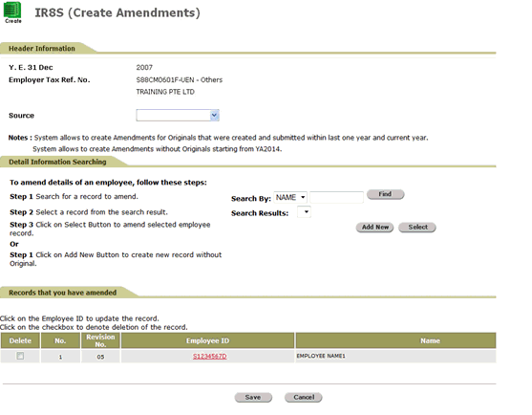Viewport: 532px width, 415px height.
Task: Select the Detail Information Searching tab
Action: point(57,162)
